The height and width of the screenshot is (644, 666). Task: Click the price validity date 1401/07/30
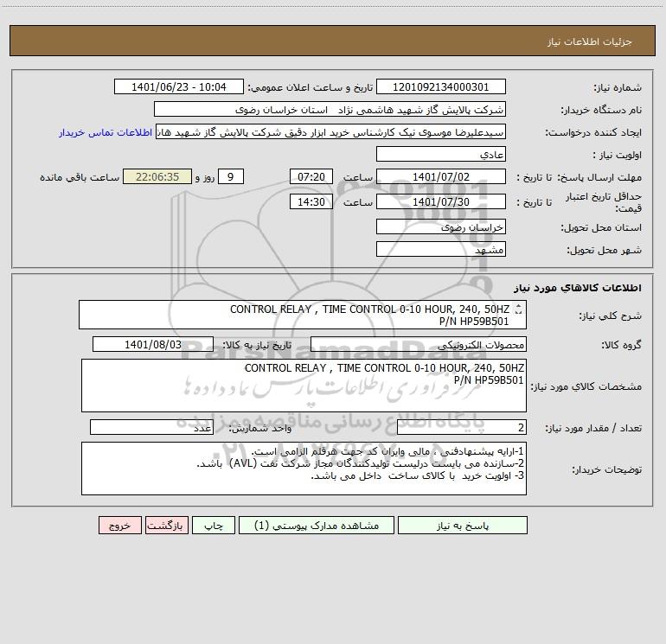tap(441, 201)
